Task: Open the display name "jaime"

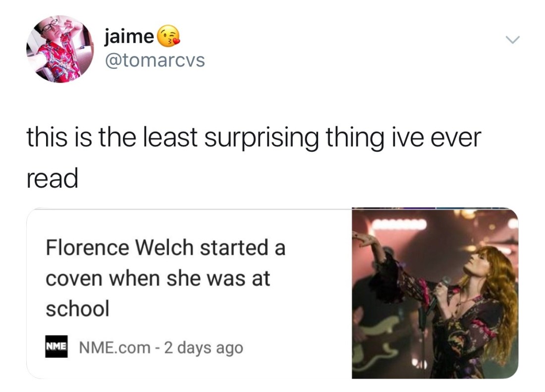Action: (129, 36)
